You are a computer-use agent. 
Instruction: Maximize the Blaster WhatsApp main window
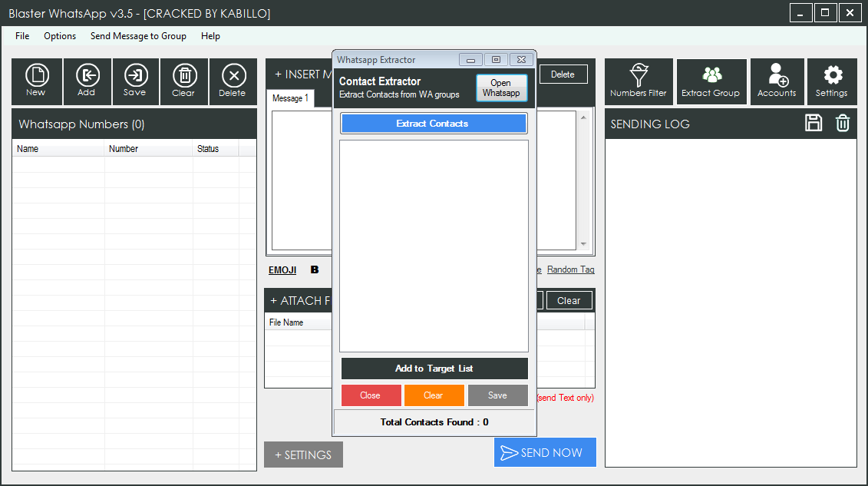point(825,13)
